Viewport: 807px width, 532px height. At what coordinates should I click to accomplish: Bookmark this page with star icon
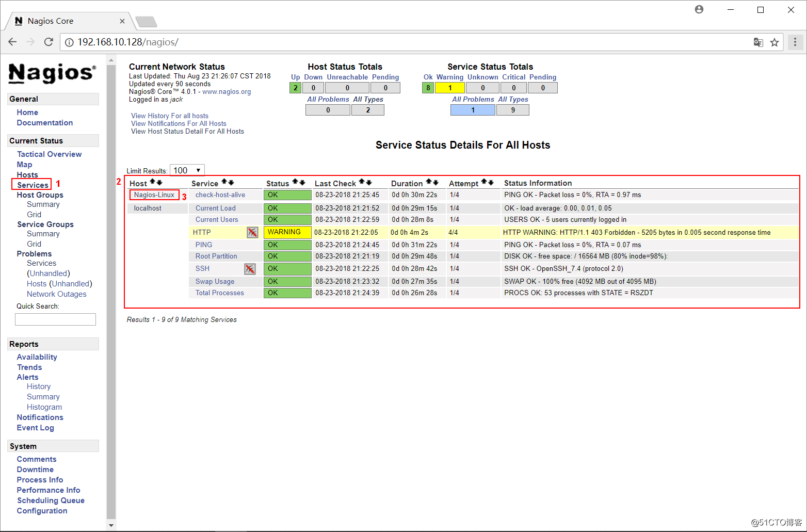pos(774,42)
